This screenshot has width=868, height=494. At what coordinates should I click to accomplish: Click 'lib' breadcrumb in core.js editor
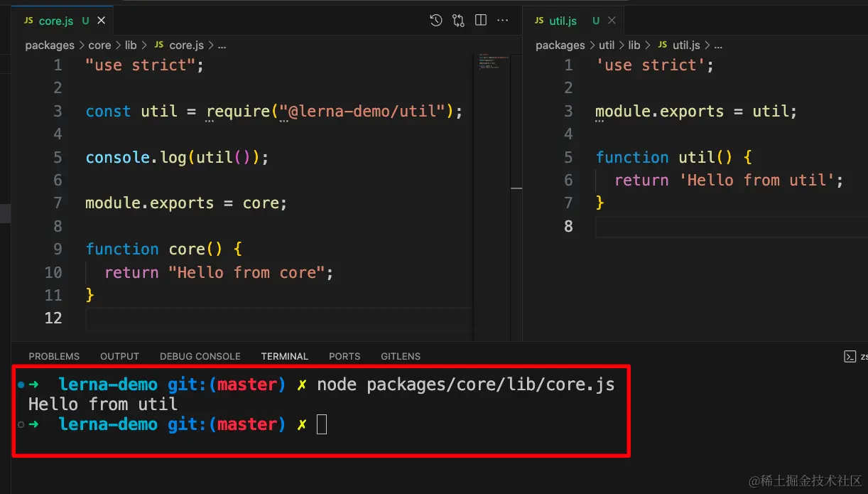pyautogui.click(x=131, y=45)
